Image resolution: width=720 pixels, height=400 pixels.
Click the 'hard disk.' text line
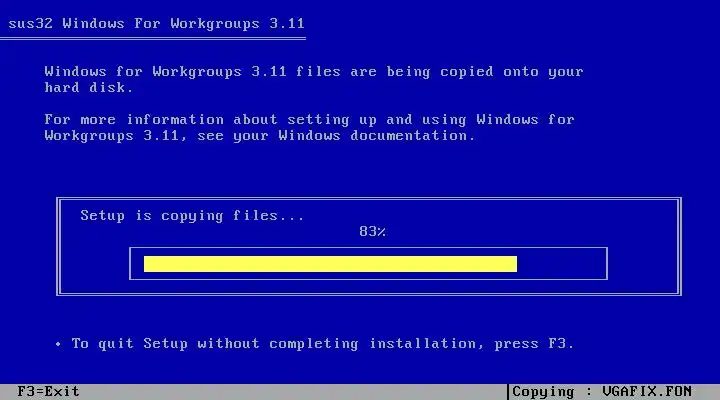click(89, 87)
